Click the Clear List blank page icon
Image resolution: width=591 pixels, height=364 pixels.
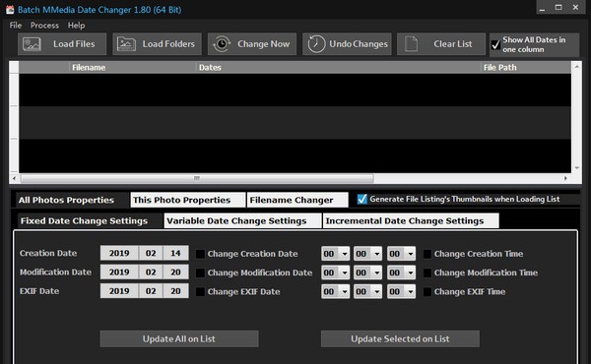pyautogui.click(x=411, y=44)
